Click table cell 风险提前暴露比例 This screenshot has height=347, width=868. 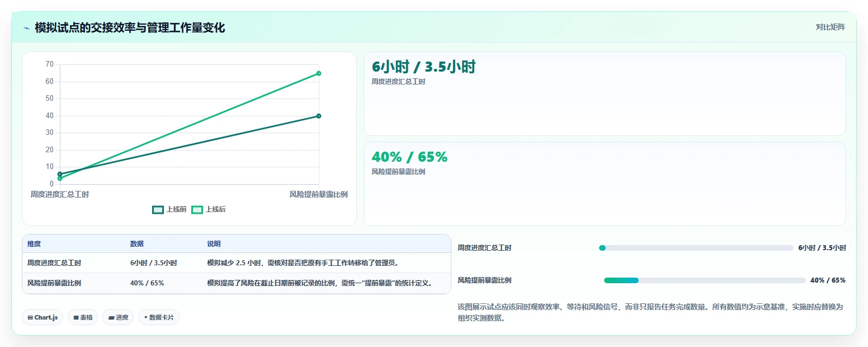pyautogui.click(x=54, y=283)
